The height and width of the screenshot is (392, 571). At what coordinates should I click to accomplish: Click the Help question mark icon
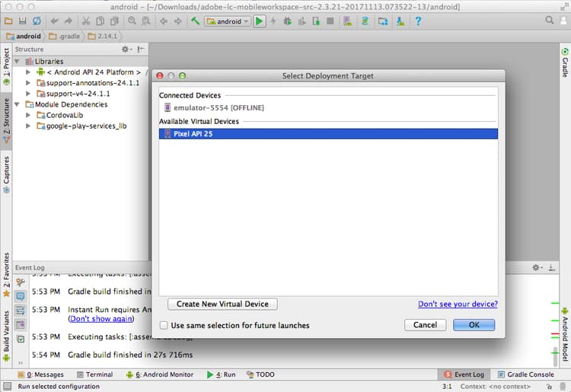(x=418, y=21)
